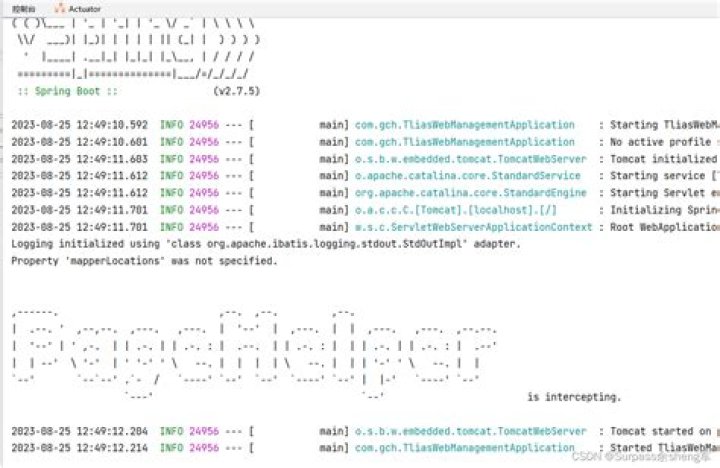Click the 'Property mapperLocations' log line
Viewport: 720px width, 468px height.
pyautogui.click(x=144, y=261)
